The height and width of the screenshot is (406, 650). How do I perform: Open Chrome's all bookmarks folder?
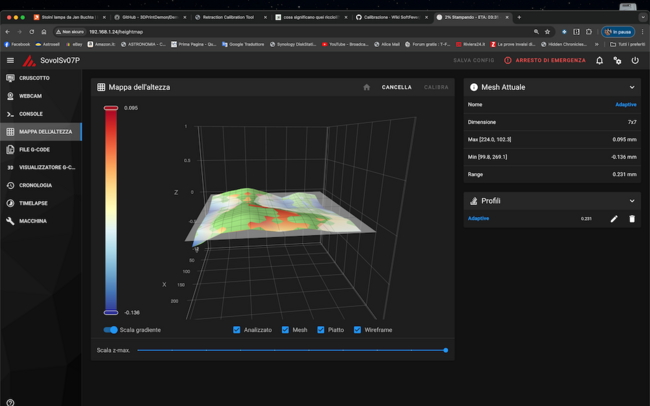627,44
